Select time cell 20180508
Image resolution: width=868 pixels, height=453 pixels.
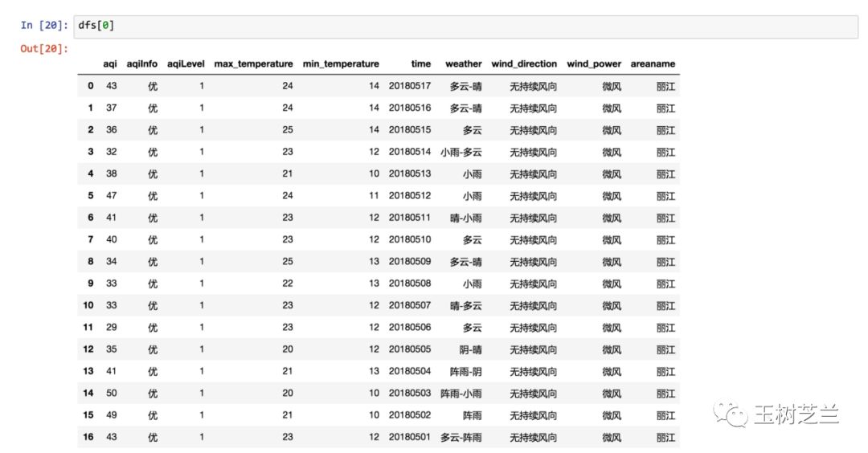(x=410, y=284)
